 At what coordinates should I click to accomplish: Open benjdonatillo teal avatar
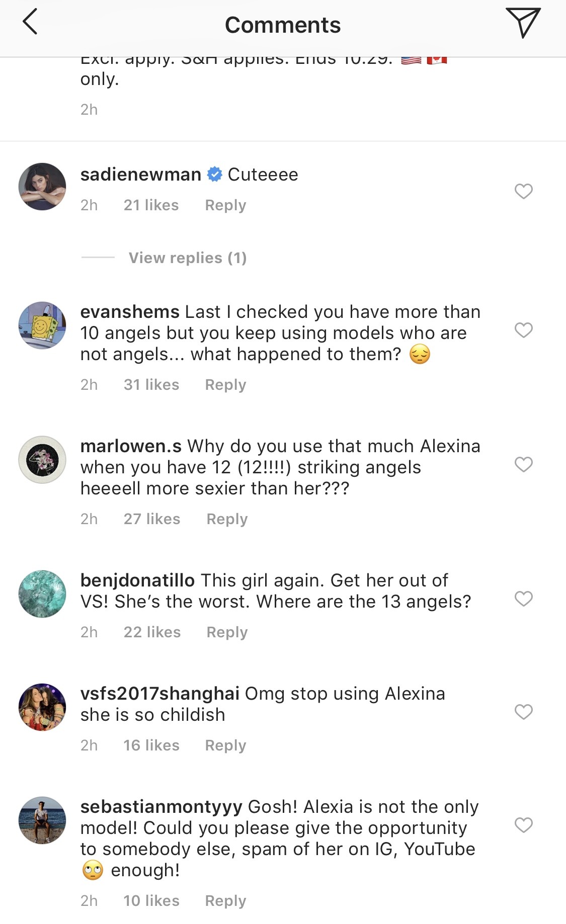pos(42,594)
